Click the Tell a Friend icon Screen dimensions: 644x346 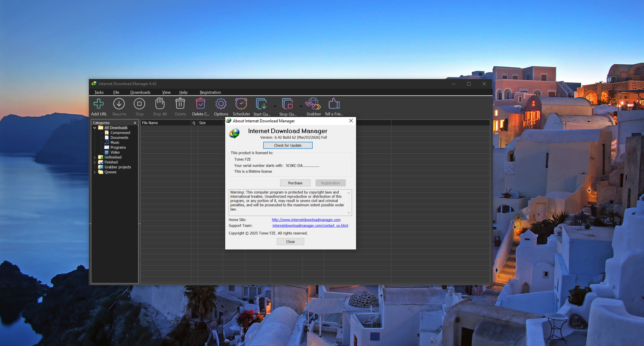click(x=334, y=104)
